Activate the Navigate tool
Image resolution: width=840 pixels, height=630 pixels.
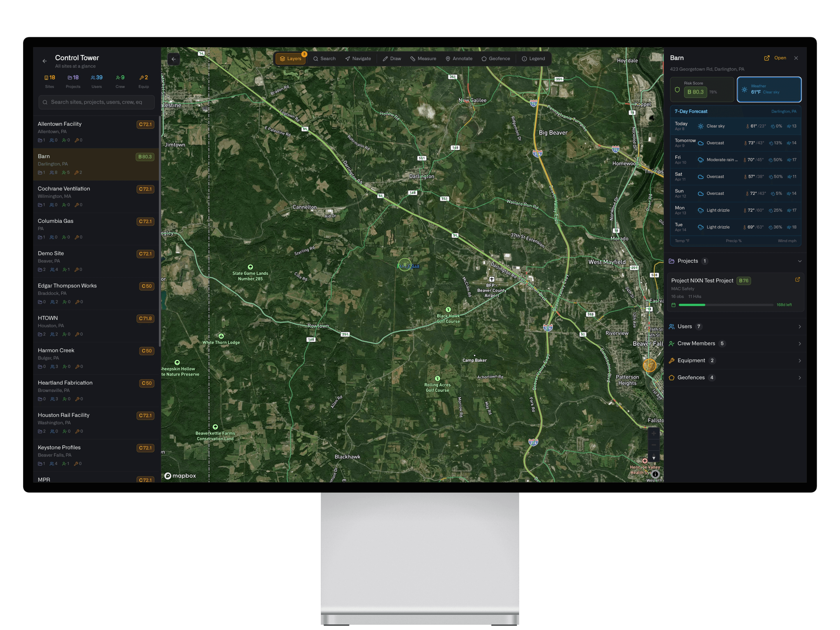[x=358, y=59]
